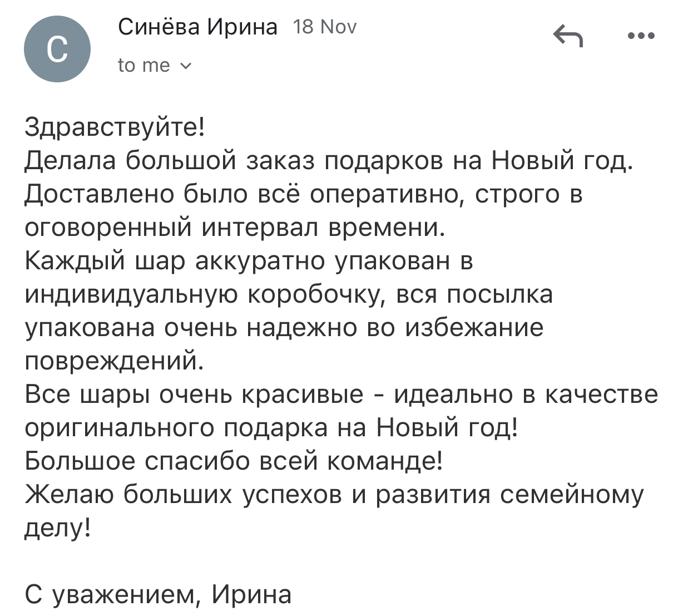Click the line "Каждый шар аккуратно упакован в"
688x616 pixels.
coord(249,261)
